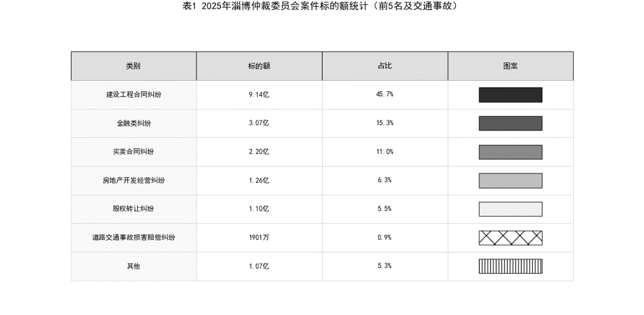Select the 1901万 amount cell
Screen dimensions: 644x315
[x=259, y=238]
